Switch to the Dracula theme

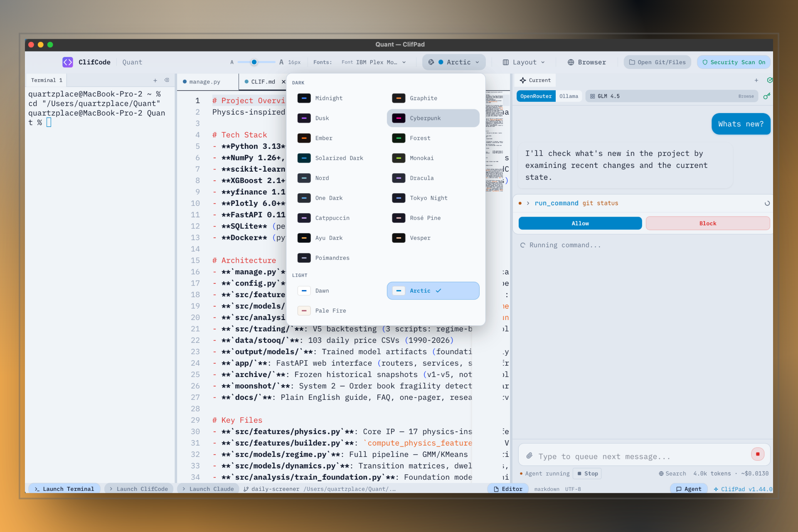tap(433, 178)
